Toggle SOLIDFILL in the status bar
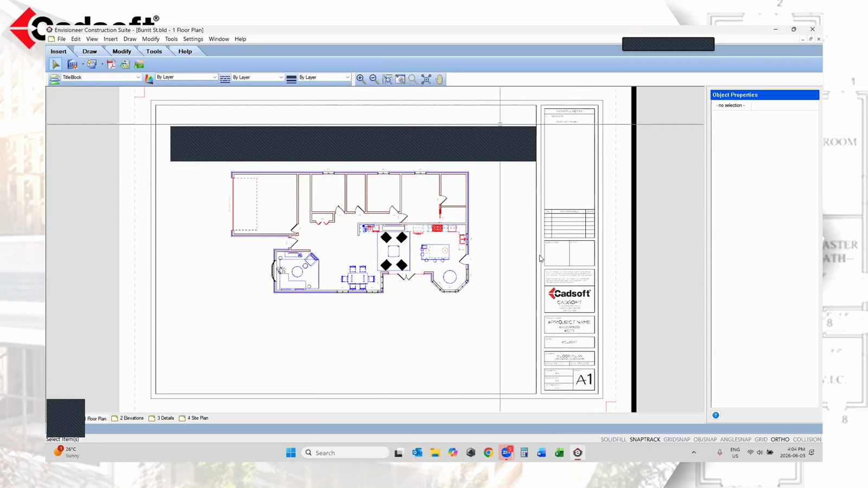This screenshot has height=488, width=868. (x=614, y=440)
